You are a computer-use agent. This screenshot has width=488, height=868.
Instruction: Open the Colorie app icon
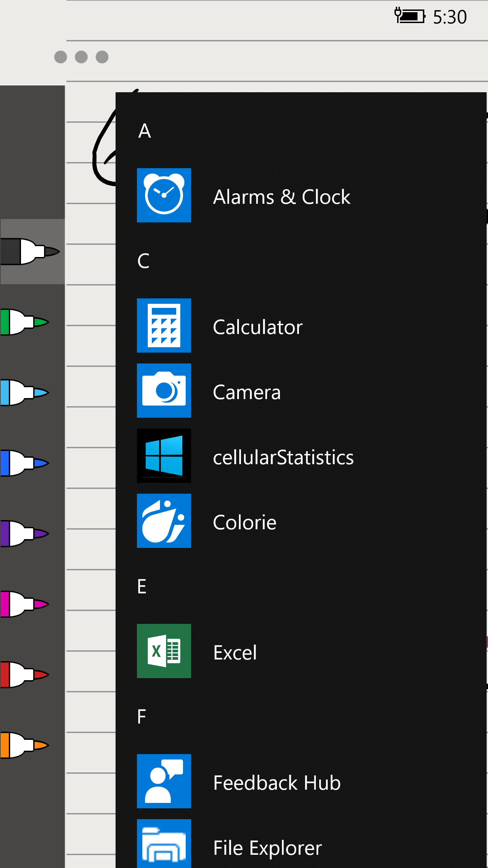click(164, 521)
